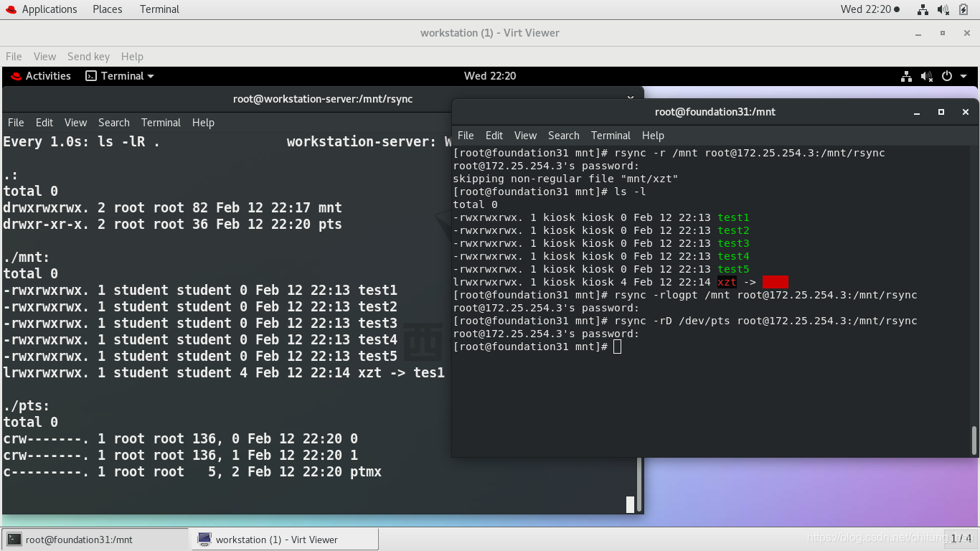Viewport: 980px width, 551px height.
Task: Click the rsync -rD /dev/pts command line
Action: [x=685, y=321]
